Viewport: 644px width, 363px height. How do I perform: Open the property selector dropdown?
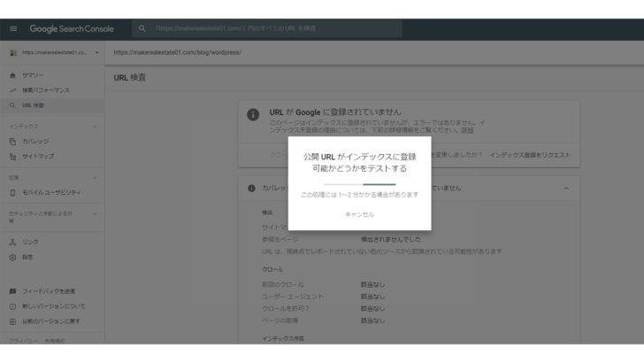pyautogui.click(x=97, y=52)
